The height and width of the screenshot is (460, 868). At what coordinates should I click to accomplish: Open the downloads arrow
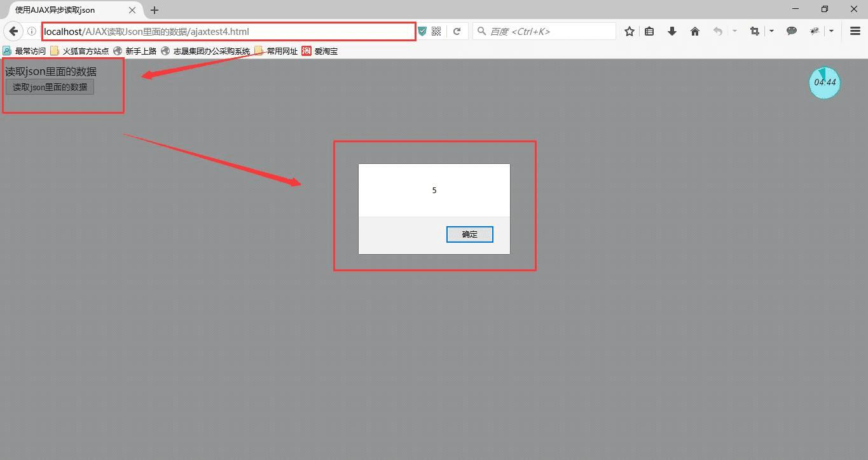[672, 31]
